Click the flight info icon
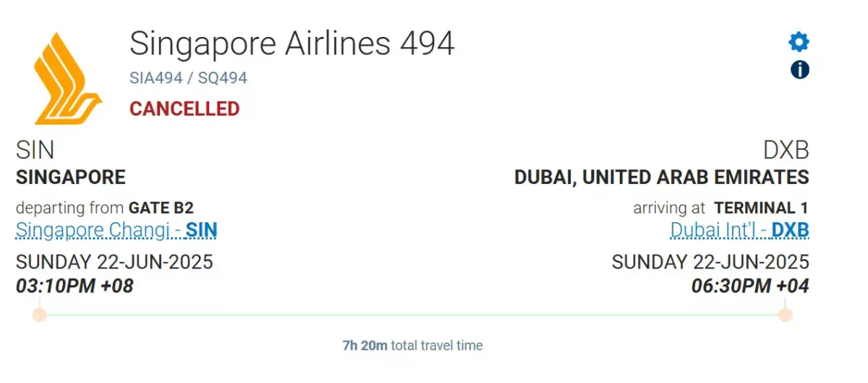The image size is (868, 383). click(x=799, y=70)
